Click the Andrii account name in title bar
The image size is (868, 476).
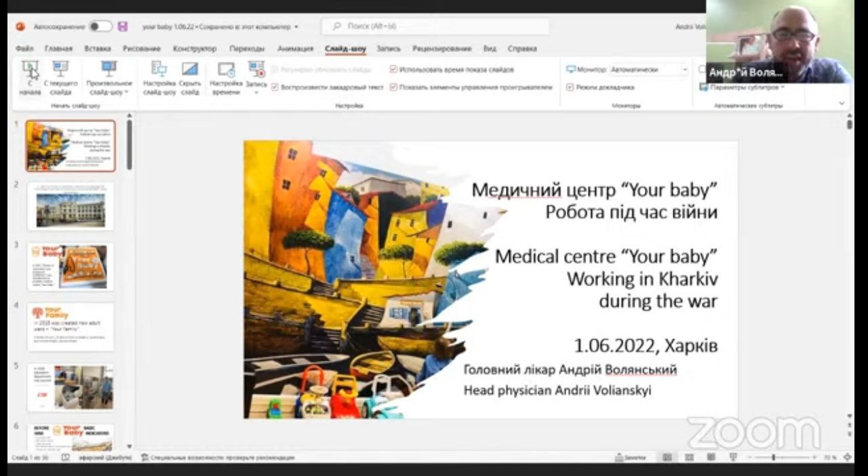point(690,26)
